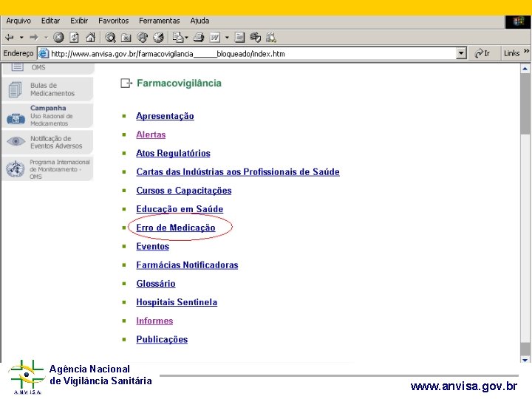Open the History toolbar button

(158, 38)
